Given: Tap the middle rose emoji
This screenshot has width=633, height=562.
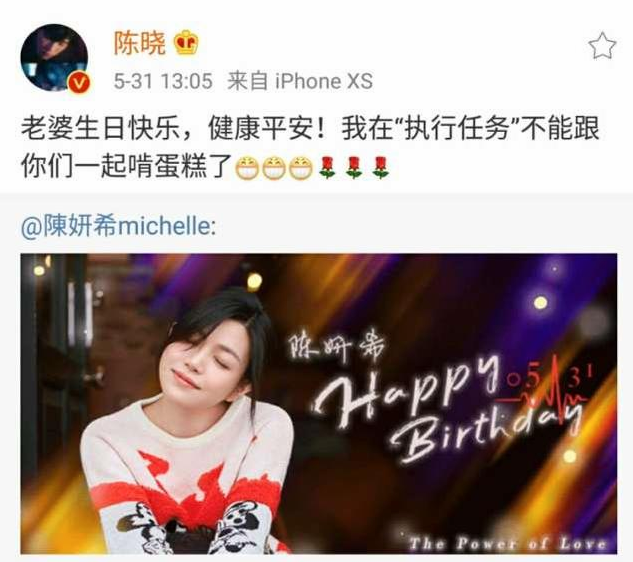Looking at the screenshot, I should click(x=354, y=168).
